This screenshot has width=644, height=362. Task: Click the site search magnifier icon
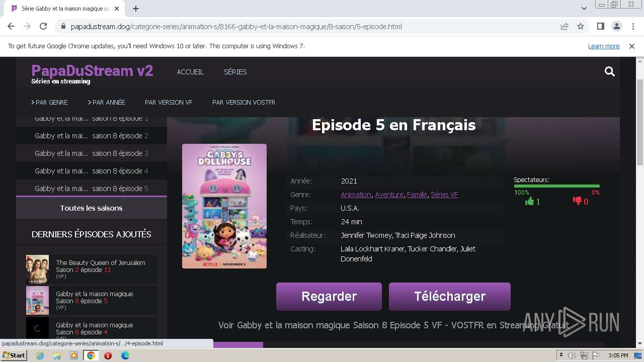[x=610, y=72]
